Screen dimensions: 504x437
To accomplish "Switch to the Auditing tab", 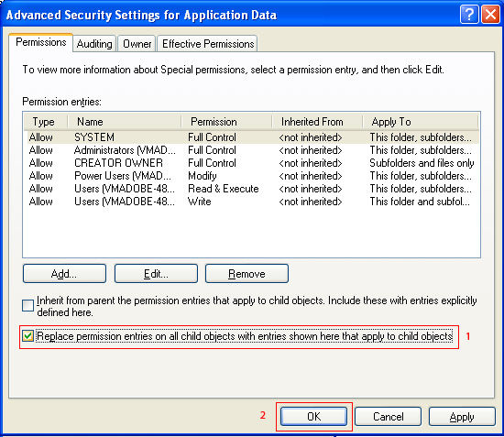I will pyautogui.click(x=94, y=44).
